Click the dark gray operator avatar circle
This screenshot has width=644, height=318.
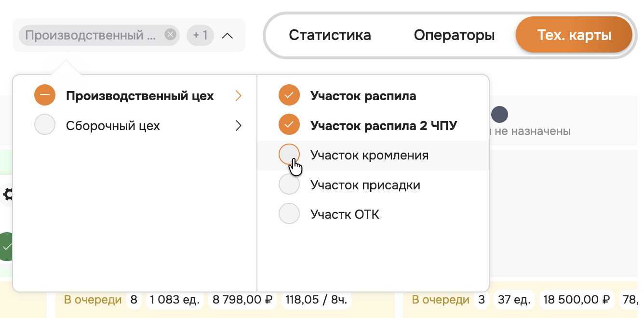click(x=499, y=114)
